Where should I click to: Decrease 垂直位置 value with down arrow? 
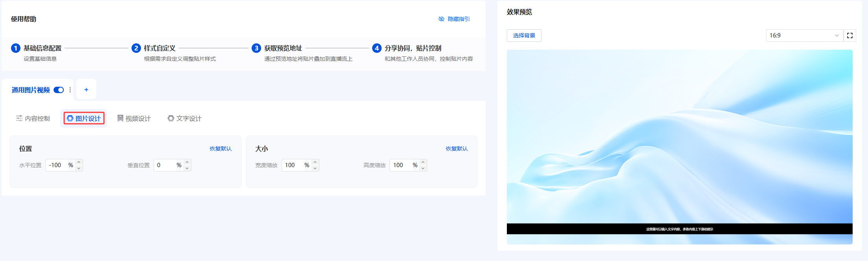pos(187,168)
